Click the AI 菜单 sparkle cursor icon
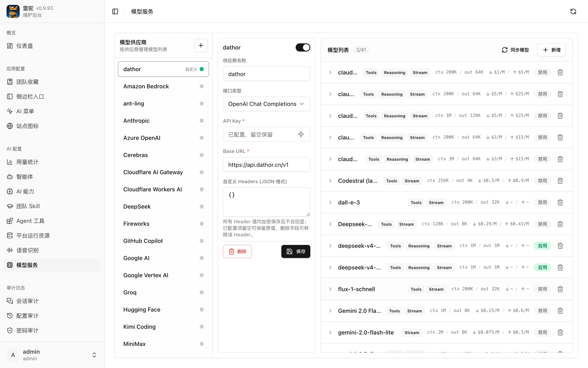The image size is (588, 368). [x=10, y=111]
